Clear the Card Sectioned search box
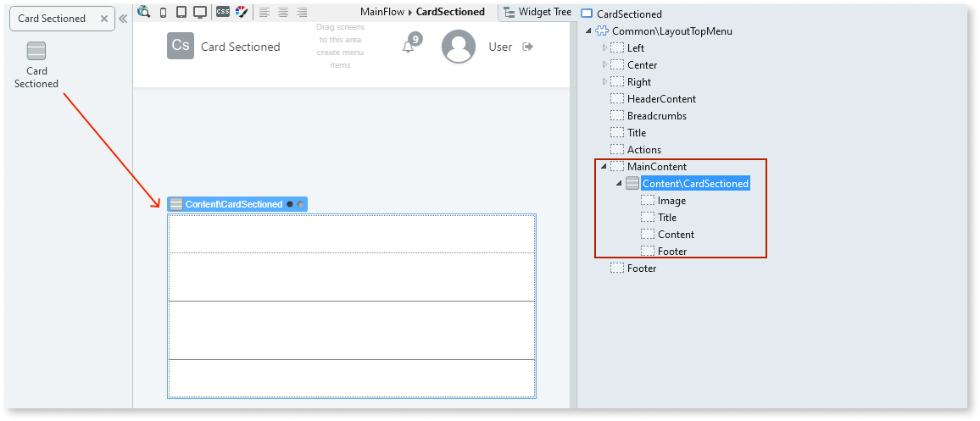 coord(104,19)
